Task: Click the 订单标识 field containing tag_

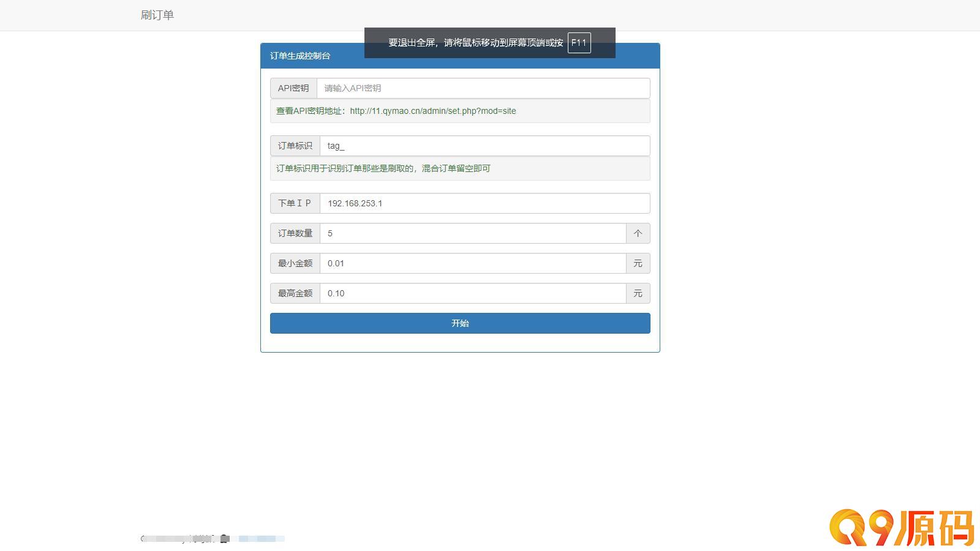Action: coord(485,146)
